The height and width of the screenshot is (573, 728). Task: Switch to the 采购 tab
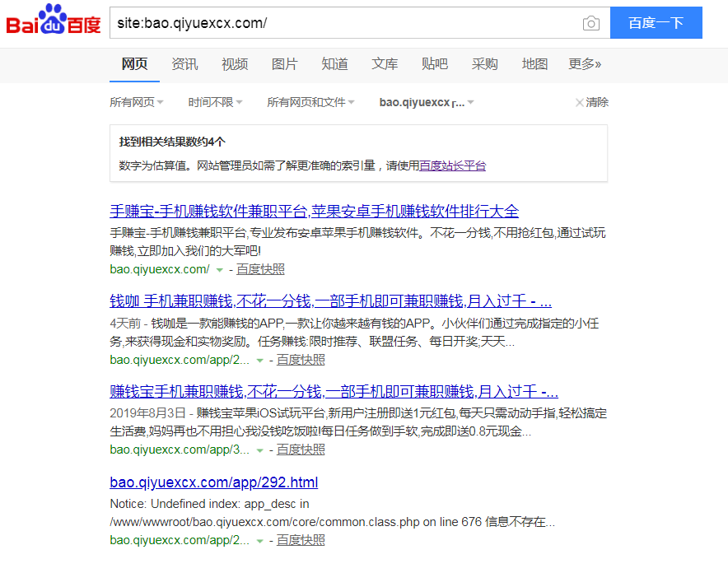(485, 64)
